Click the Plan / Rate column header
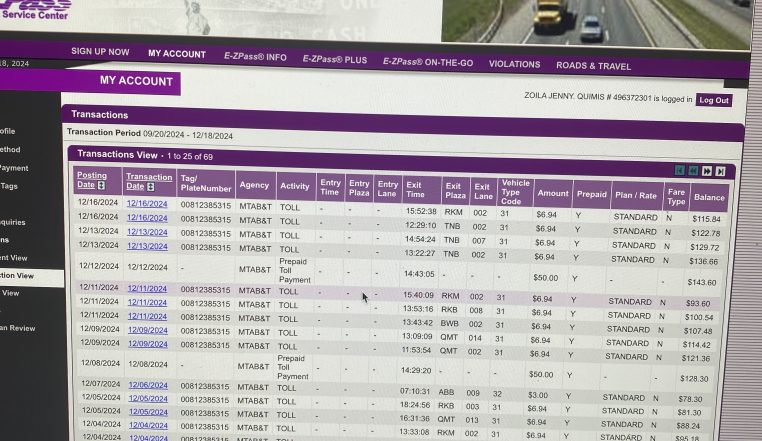Viewport: 762px width, 441px height. click(637, 195)
